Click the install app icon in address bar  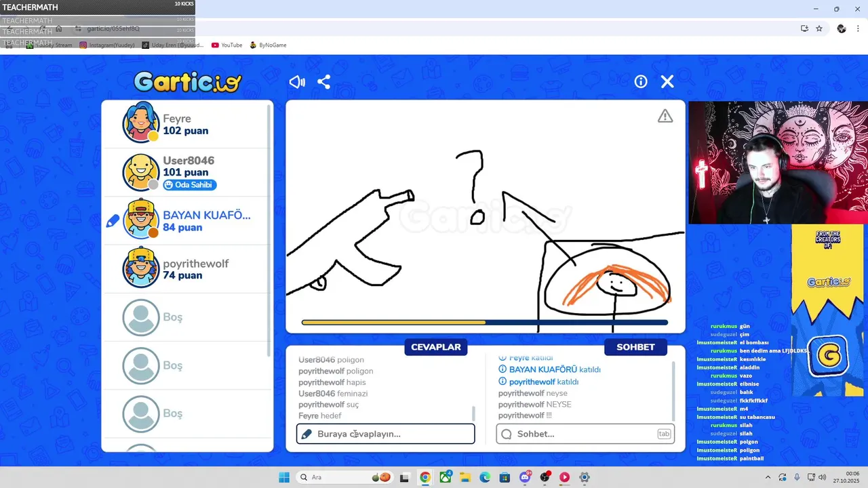click(804, 28)
